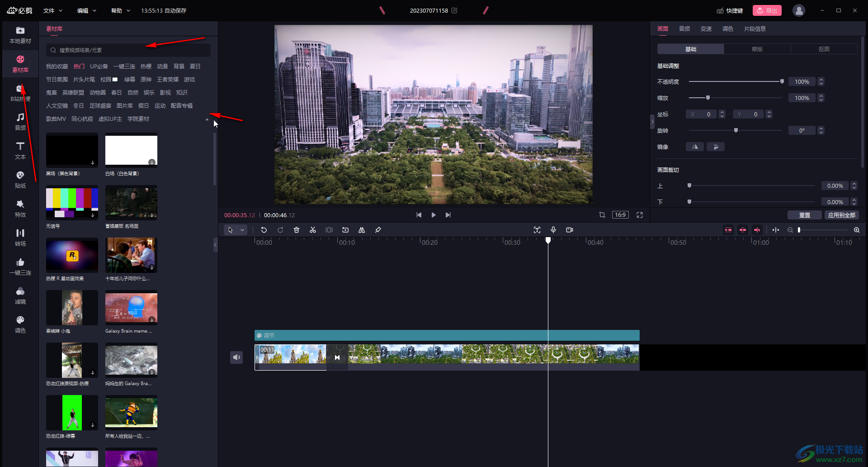The width and height of the screenshot is (868, 467).
Task: Open the 音频 audio panel in sidebar
Action: (20, 122)
